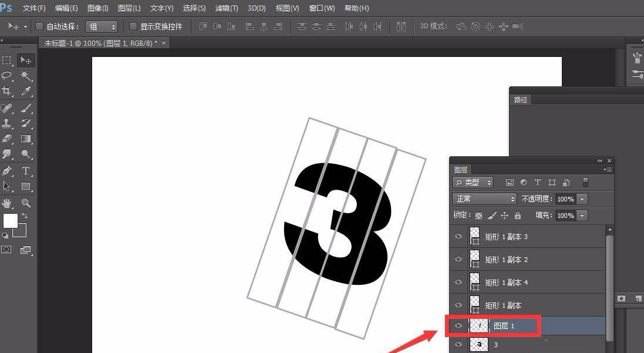Select the Healing Brush tool
The width and height of the screenshot is (644, 353).
(7, 108)
